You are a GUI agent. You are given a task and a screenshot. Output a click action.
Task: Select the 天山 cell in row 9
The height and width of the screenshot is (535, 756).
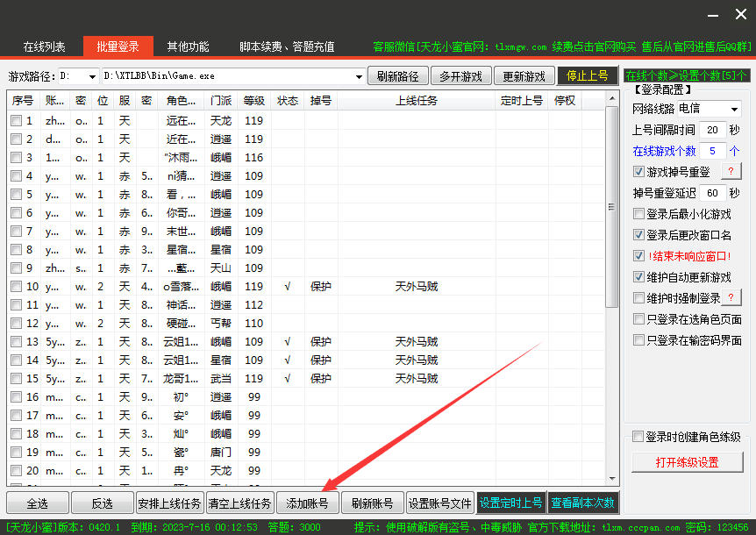pos(221,268)
